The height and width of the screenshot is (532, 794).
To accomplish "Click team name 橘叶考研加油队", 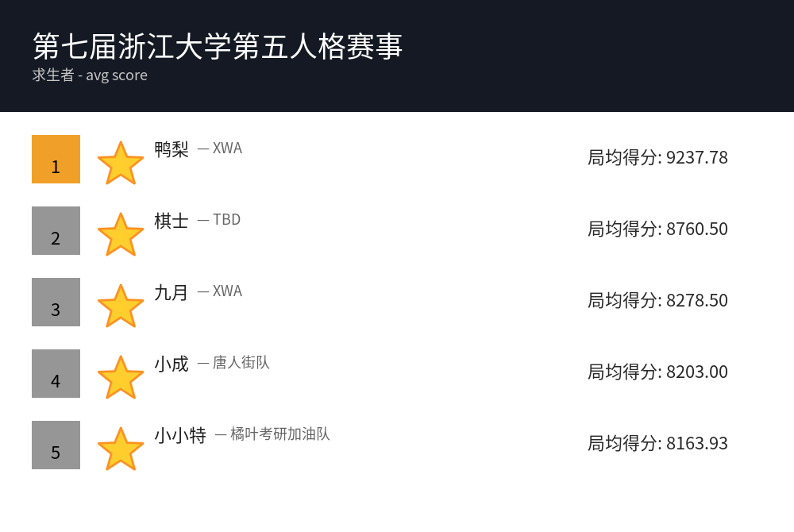I will pyautogui.click(x=279, y=434).
